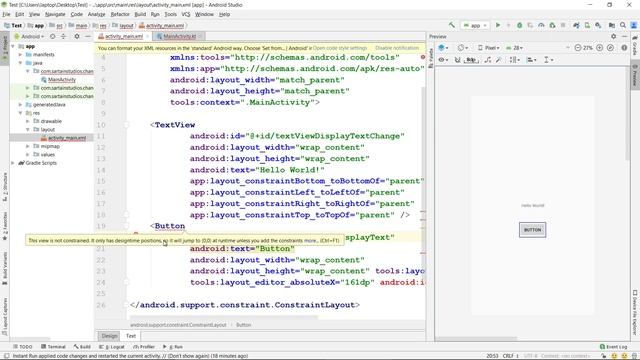
Task: Open Preview panel gear settings
Action: click(613, 36)
